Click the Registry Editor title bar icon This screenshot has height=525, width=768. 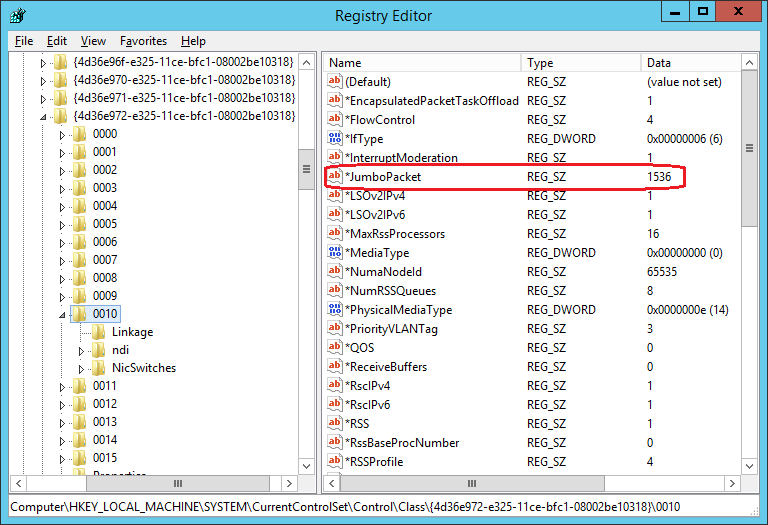[15, 15]
